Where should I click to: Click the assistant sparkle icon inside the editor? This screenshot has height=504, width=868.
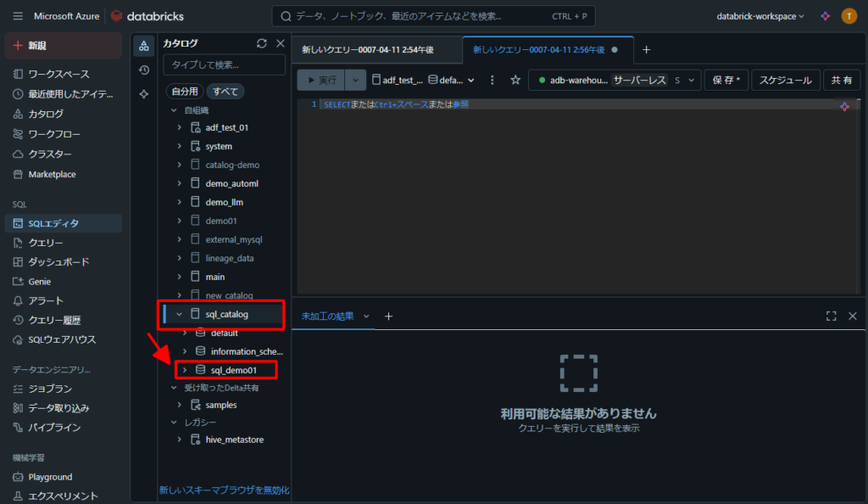[844, 107]
